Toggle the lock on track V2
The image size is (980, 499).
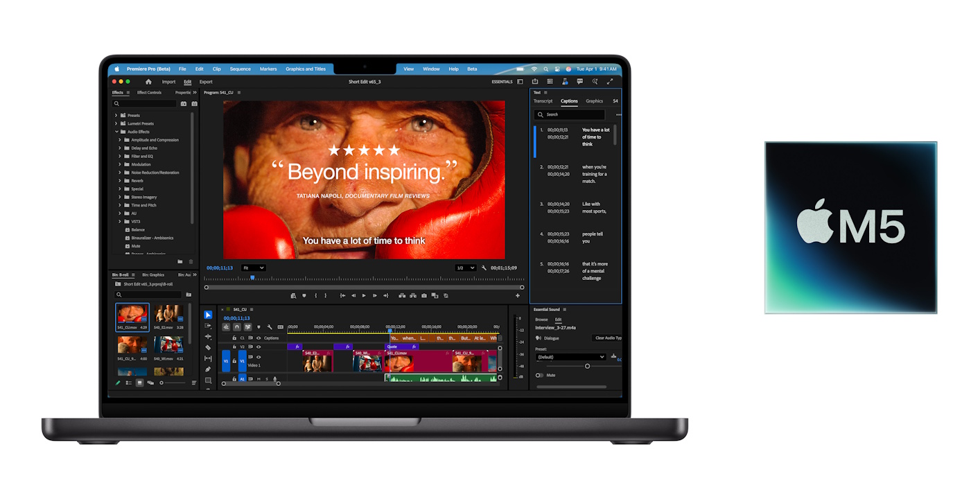[x=234, y=347]
